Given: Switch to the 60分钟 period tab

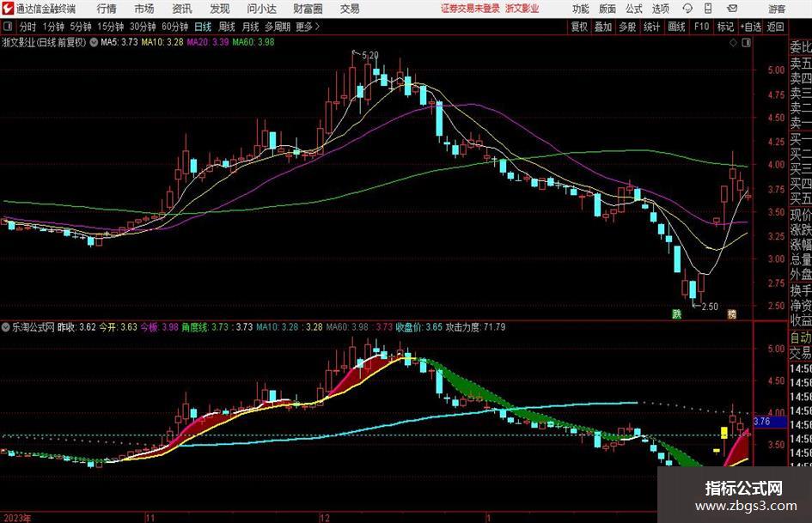Looking at the screenshot, I should point(175,27).
